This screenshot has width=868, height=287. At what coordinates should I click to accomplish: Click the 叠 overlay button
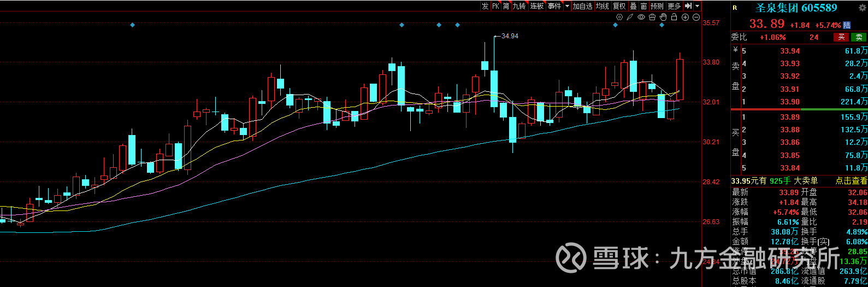pos(633,6)
